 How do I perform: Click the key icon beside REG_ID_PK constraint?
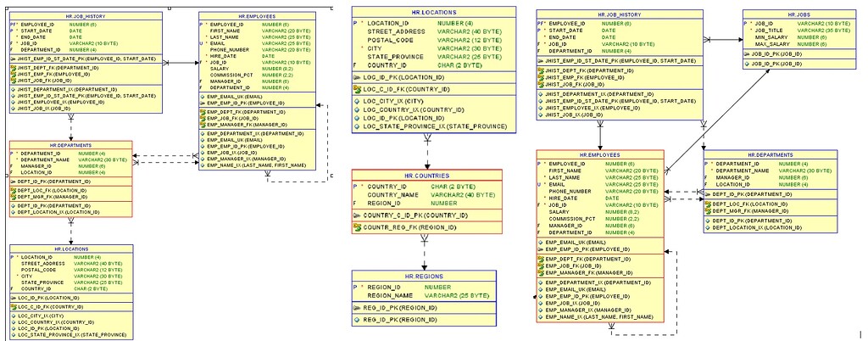tap(357, 307)
